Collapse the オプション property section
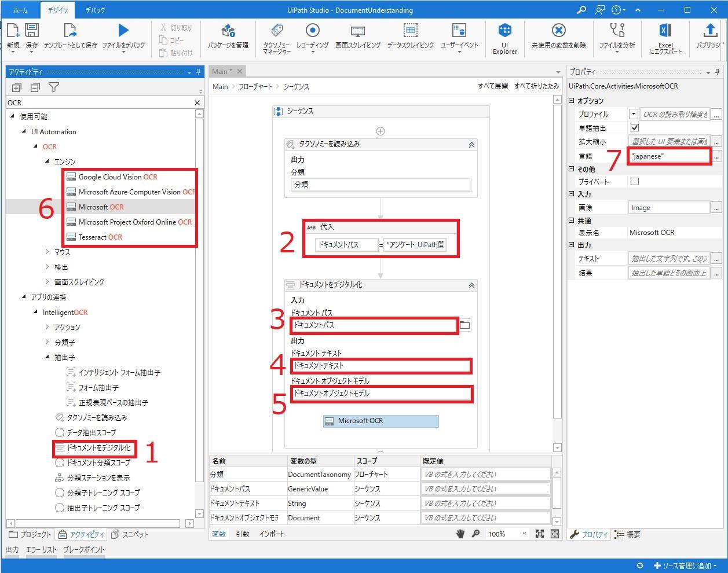Image resolution: width=728 pixels, height=573 pixels. [572, 101]
